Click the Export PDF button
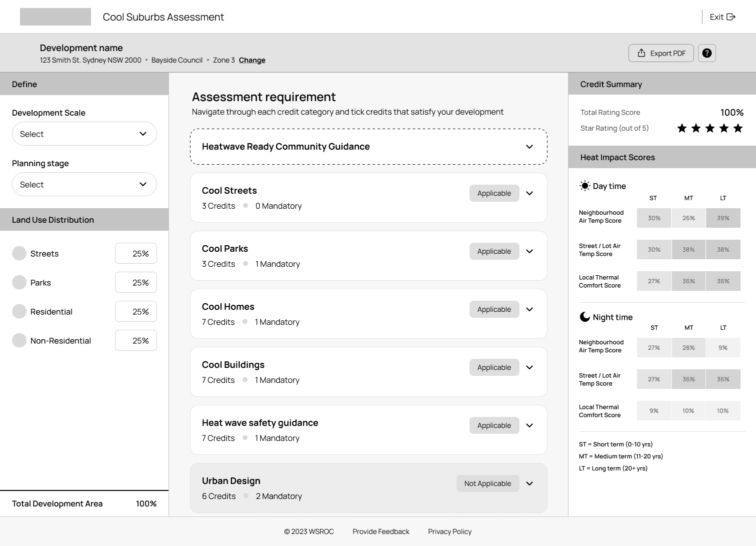The image size is (756, 546). click(x=660, y=53)
